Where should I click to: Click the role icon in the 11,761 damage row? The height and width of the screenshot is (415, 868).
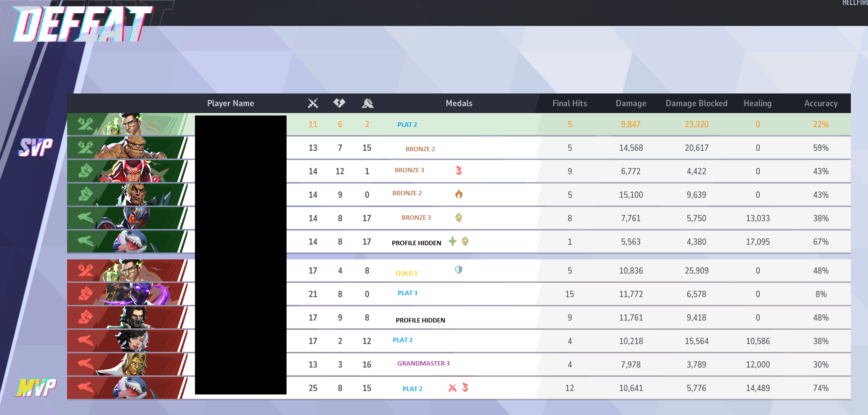coord(85,317)
